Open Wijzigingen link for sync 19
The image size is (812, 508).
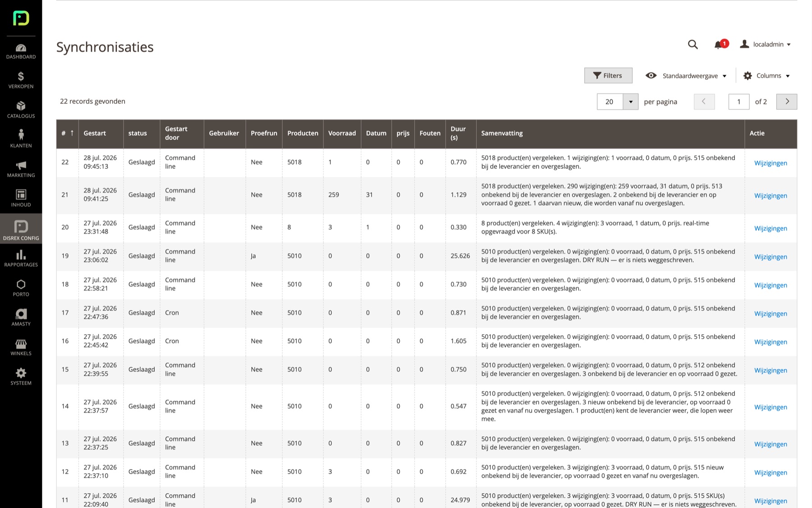pos(770,257)
